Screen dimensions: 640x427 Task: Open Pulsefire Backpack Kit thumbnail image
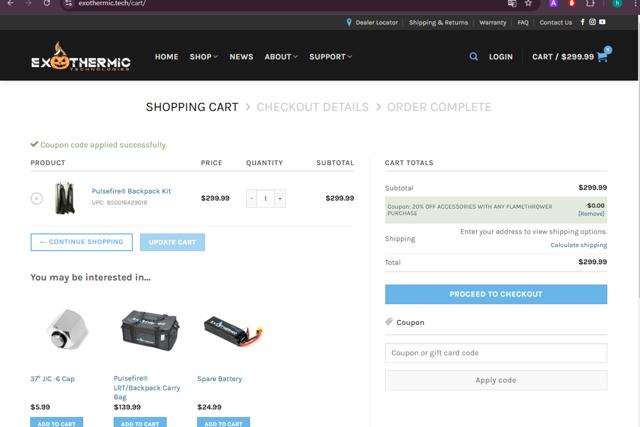[64, 198]
